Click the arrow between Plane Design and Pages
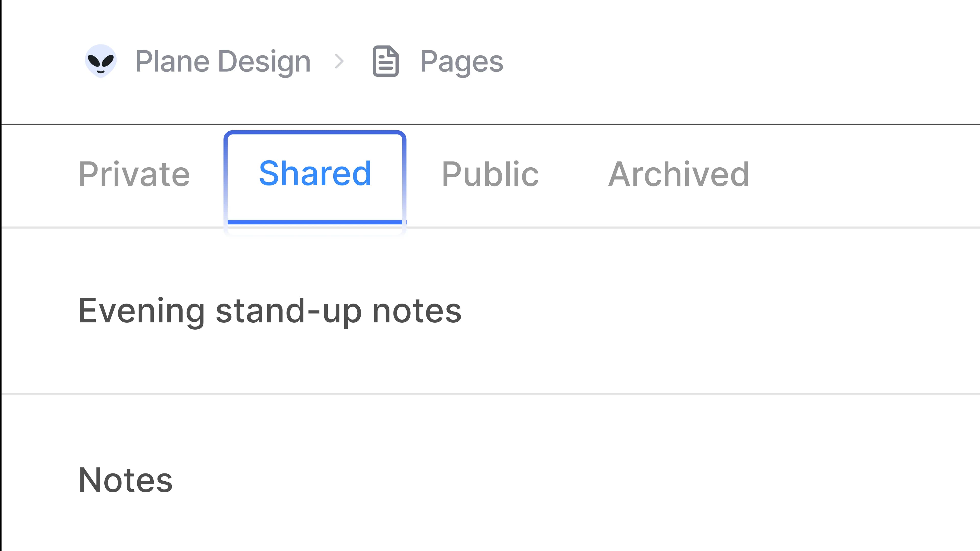980x551 pixels. 339,61
